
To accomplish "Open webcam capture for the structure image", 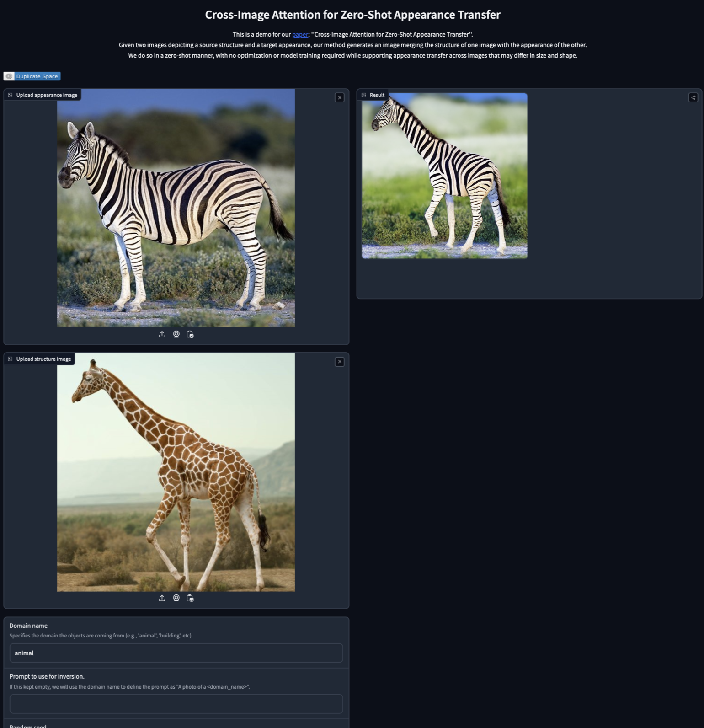I will click(x=176, y=598).
